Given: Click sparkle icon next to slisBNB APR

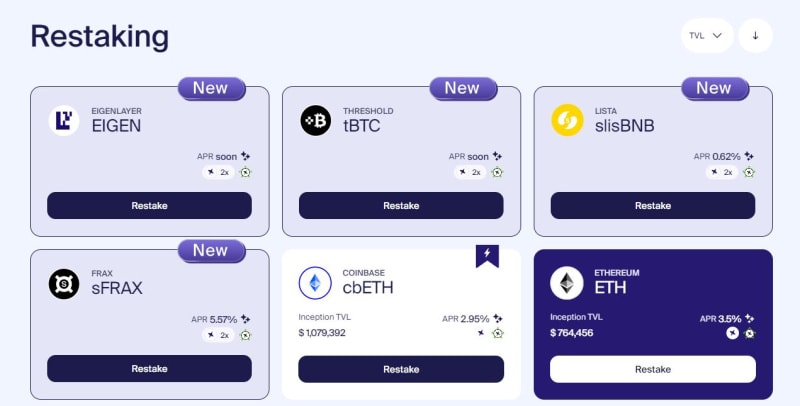Looking at the screenshot, I should point(748,156).
